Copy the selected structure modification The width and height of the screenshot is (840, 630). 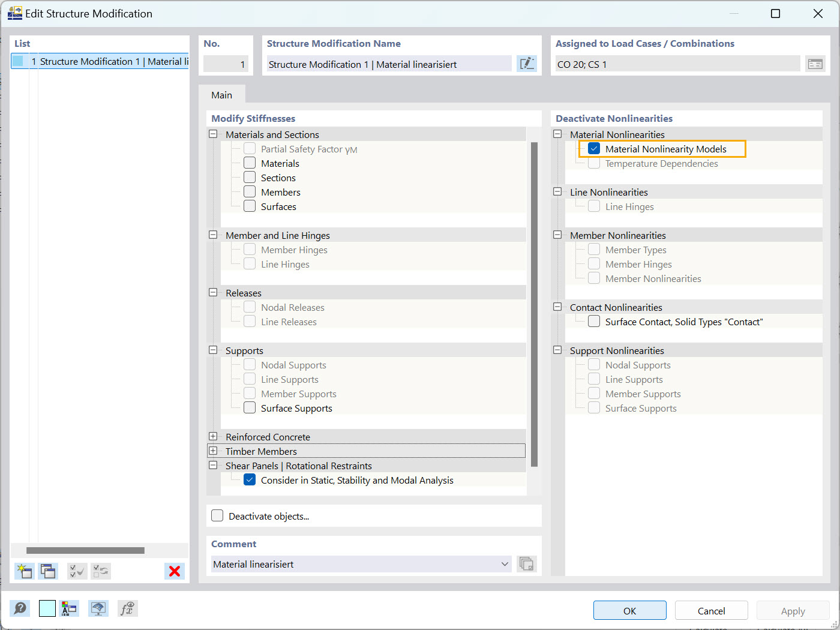pyautogui.click(x=47, y=571)
